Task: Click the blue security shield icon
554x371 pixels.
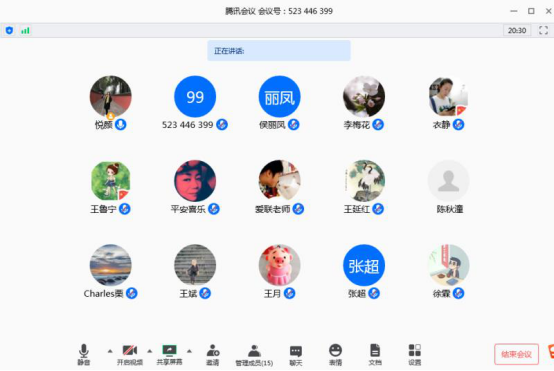Action: [x=10, y=30]
